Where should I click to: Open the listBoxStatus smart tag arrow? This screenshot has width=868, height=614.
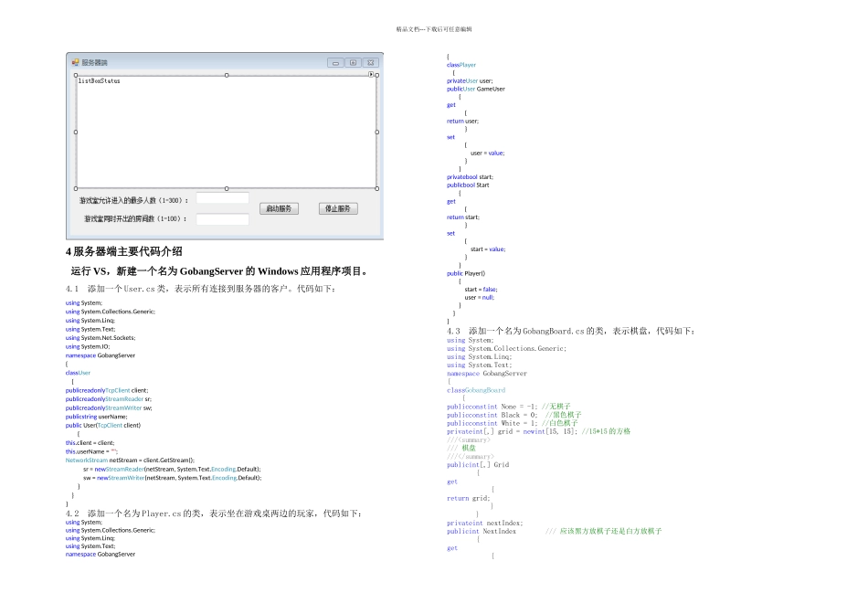[x=371, y=74]
